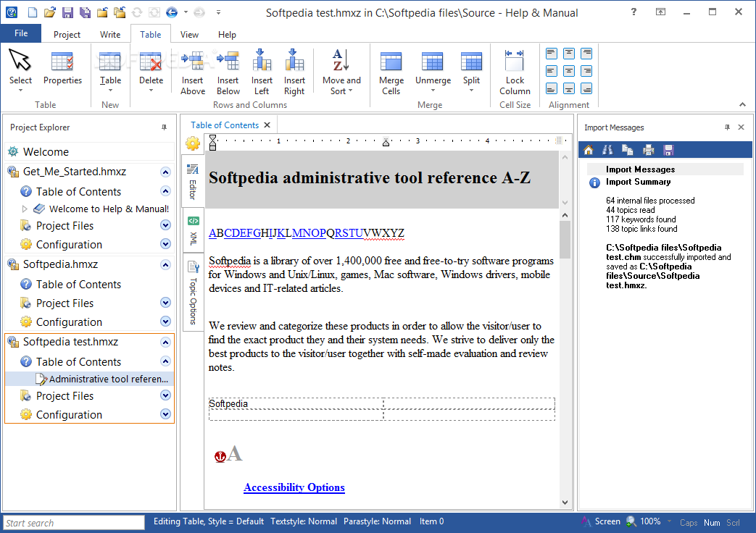Align cell content bottom right
The width and height of the screenshot is (756, 533).
pyautogui.click(x=586, y=88)
